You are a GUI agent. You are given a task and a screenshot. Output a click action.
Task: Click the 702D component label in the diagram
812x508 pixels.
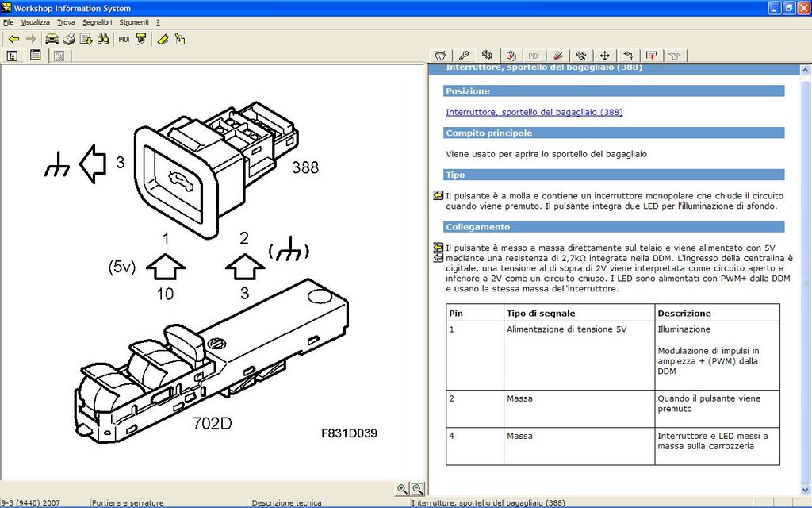213,424
